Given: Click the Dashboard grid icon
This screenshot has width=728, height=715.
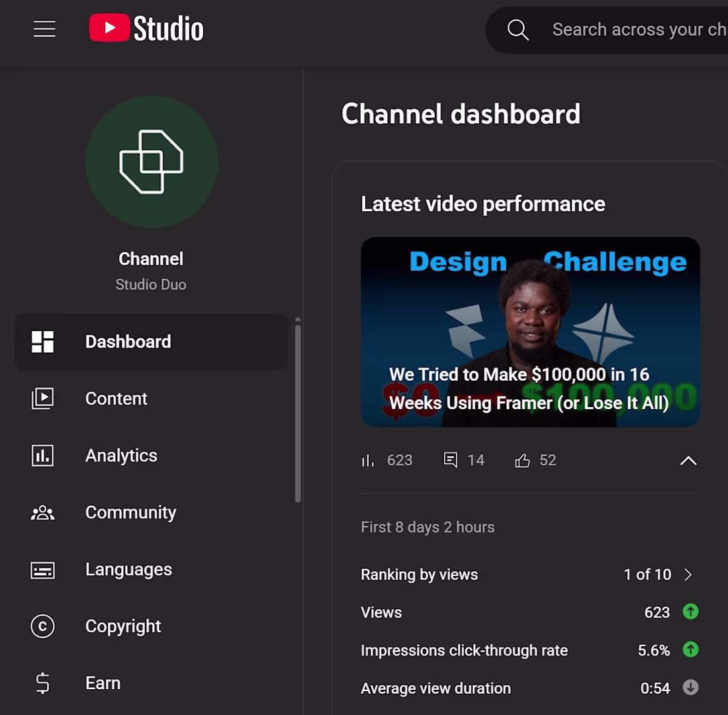Looking at the screenshot, I should [x=43, y=342].
